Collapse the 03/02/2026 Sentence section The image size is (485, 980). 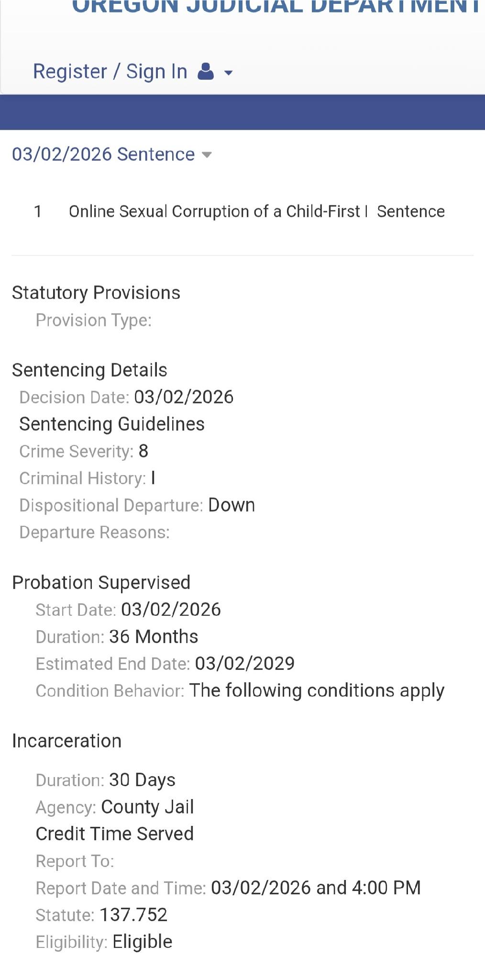(x=103, y=155)
